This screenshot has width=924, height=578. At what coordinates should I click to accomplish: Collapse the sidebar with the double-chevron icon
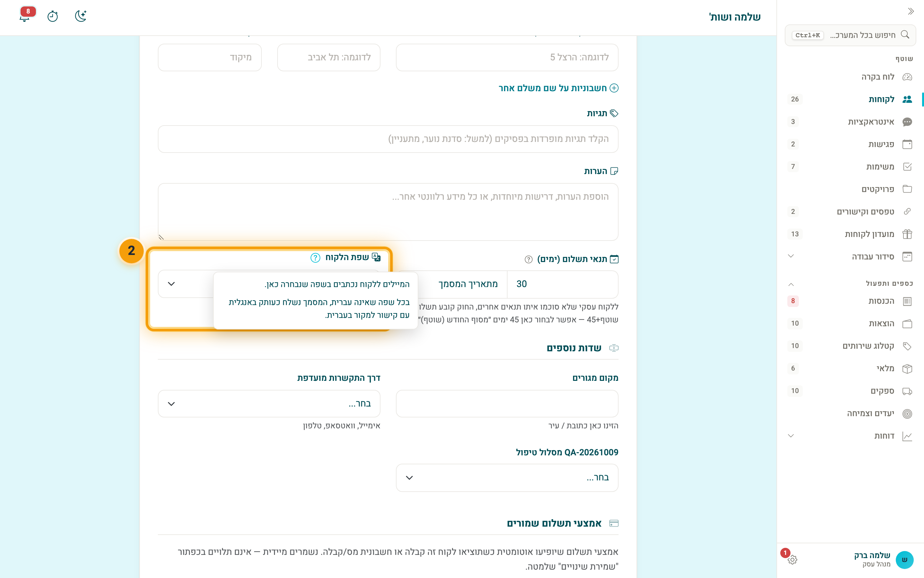point(911,12)
